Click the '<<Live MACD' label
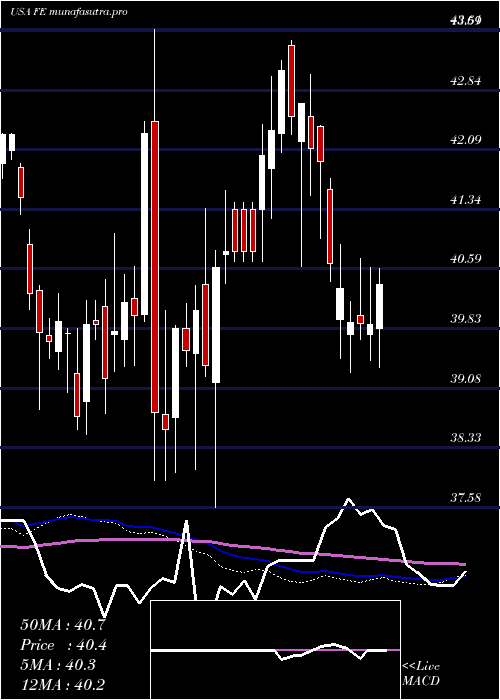 pyautogui.click(x=421, y=673)
